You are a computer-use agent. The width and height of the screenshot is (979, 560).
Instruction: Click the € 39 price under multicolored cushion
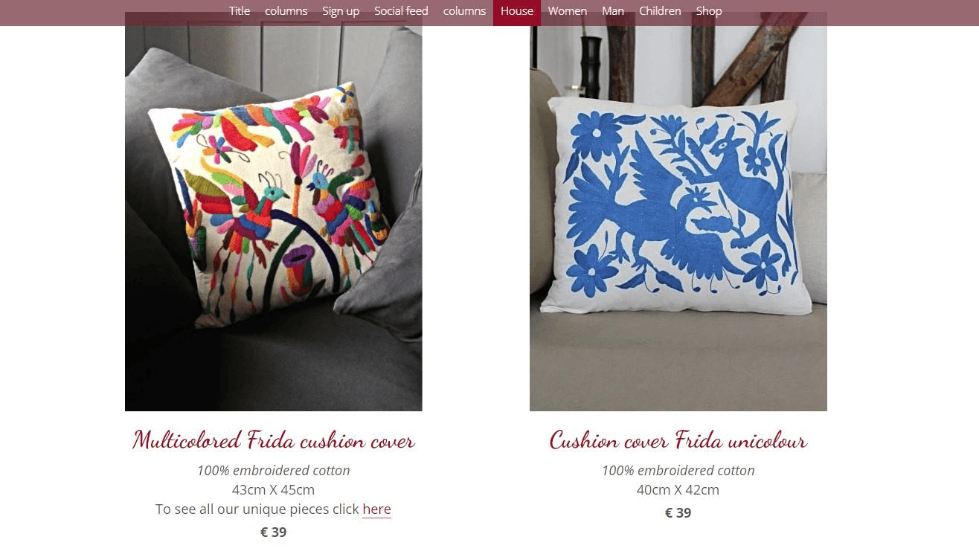point(274,532)
